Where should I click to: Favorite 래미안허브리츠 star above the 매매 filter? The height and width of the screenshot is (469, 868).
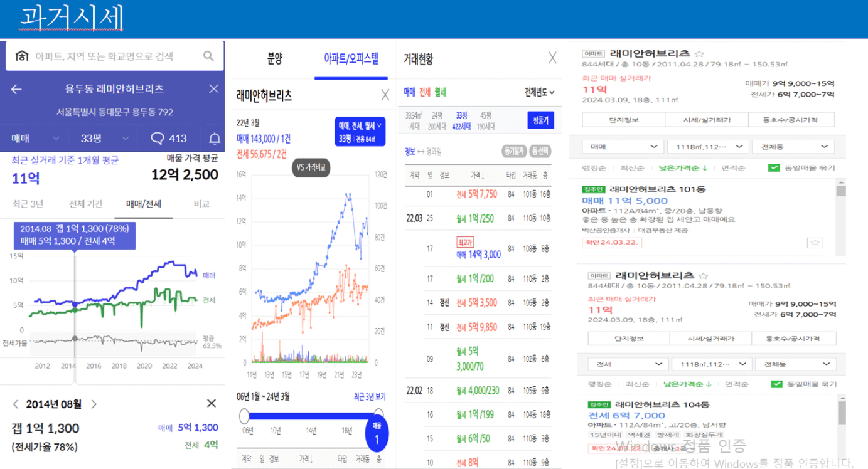(x=699, y=54)
